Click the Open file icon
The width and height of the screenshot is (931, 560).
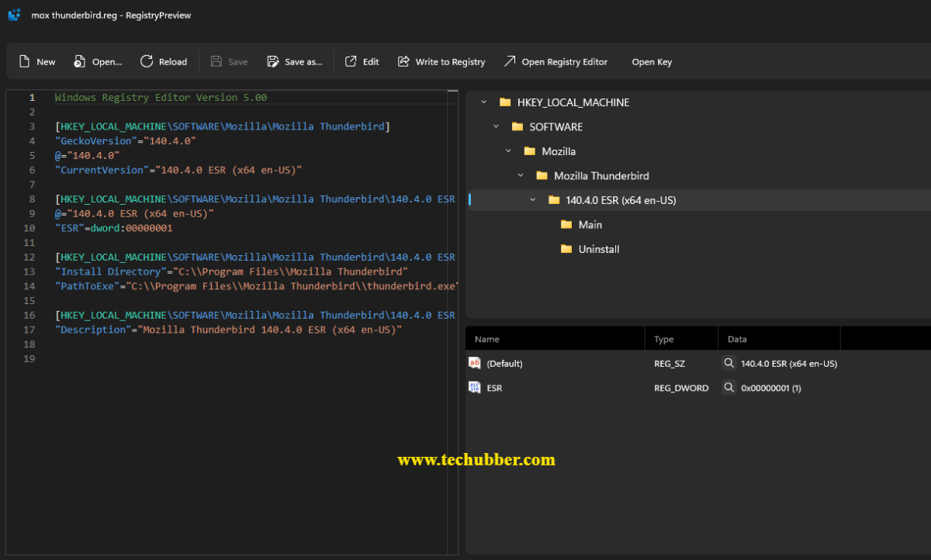79,62
